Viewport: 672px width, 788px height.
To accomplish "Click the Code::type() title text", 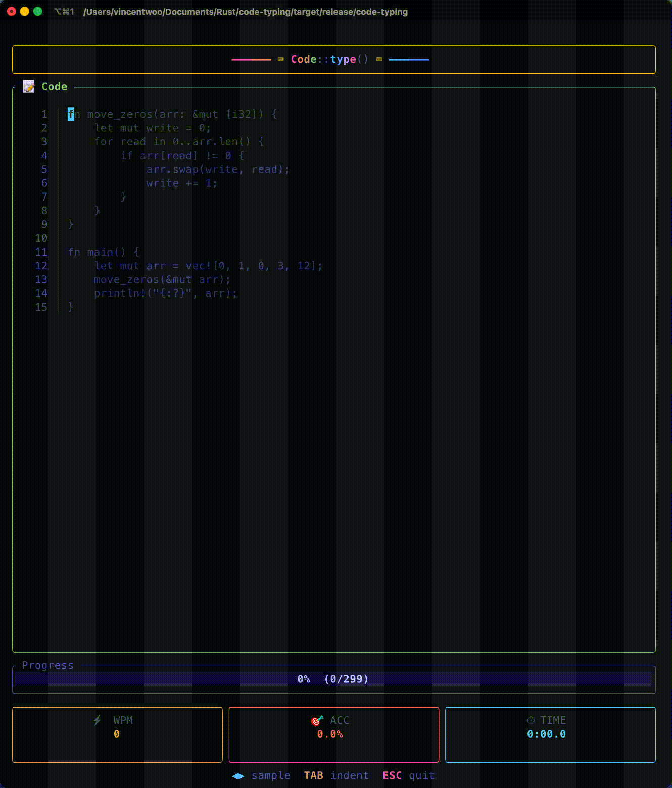I will click(x=329, y=59).
